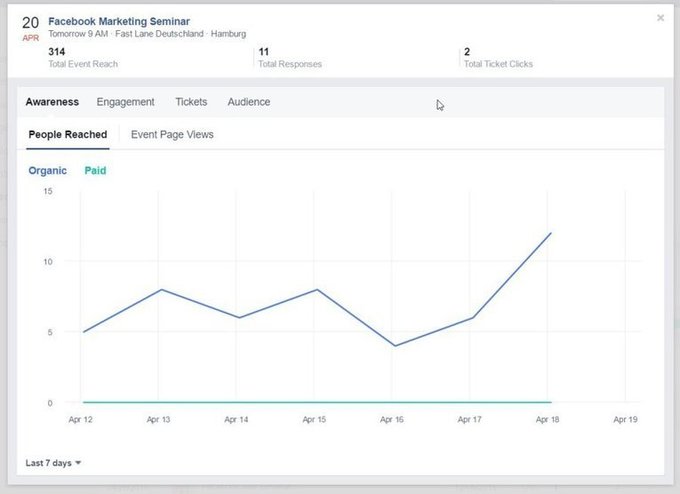Click the Apr 16 axis label
680x494 pixels.
click(392, 419)
